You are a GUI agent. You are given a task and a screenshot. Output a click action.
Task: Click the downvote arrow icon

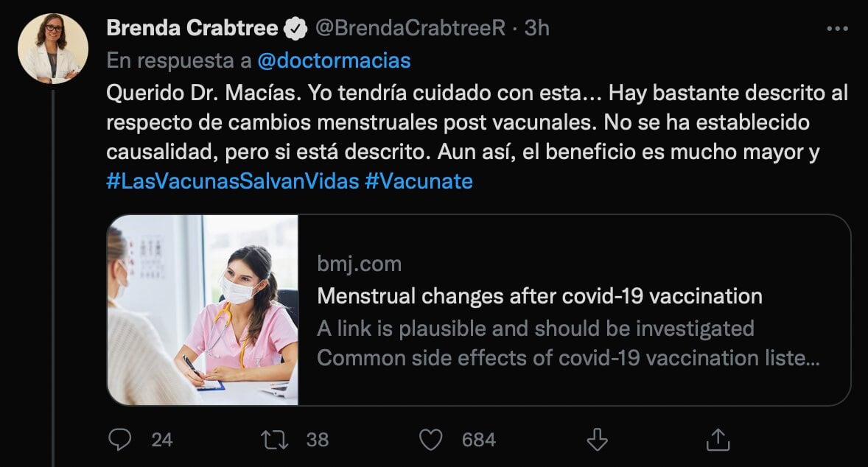coord(596,440)
